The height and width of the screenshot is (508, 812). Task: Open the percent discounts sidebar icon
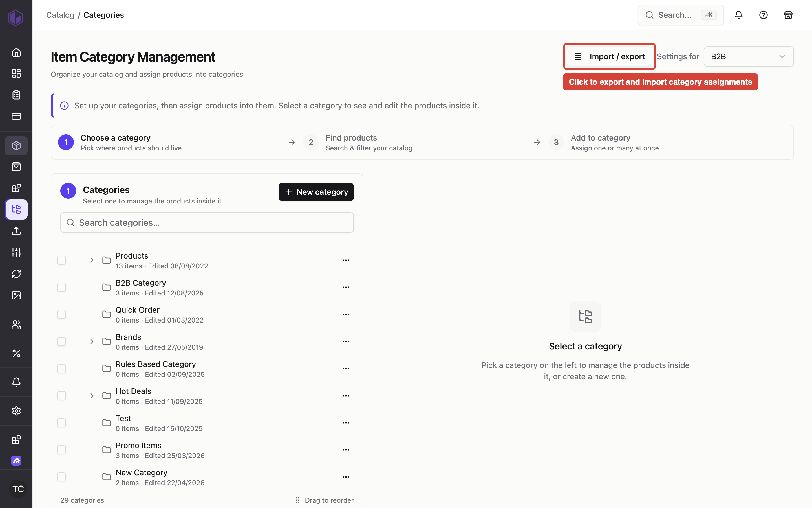click(x=16, y=353)
